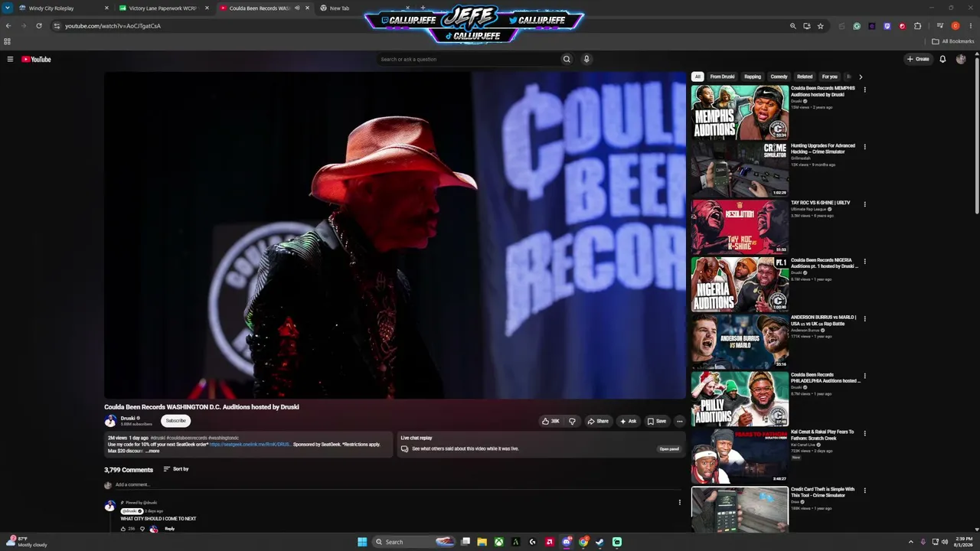This screenshot has width=980, height=551.
Task: Select the Rapping filter chip
Action: (753, 77)
